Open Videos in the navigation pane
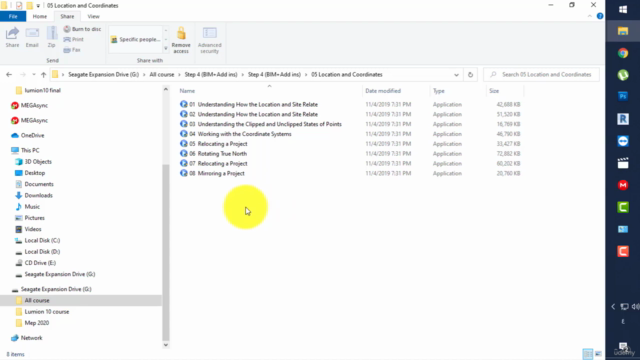Viewport: 640px width, 360px height. click(33, 229)
